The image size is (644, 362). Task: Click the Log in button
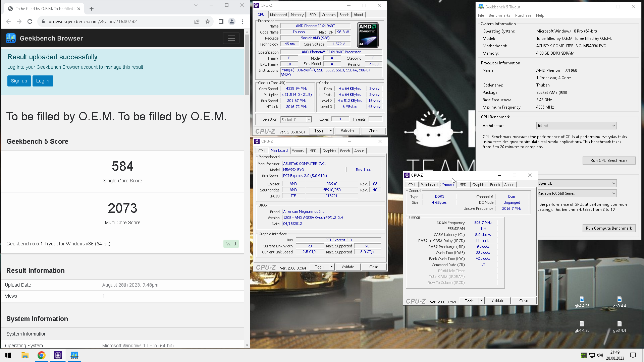pyautogui.click(x=43, y=81)
